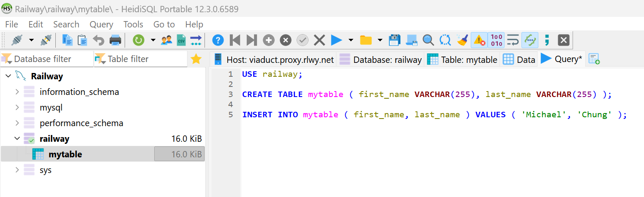Select the Query* tab
Screen dimensions: 644x197
coord(562,59)
